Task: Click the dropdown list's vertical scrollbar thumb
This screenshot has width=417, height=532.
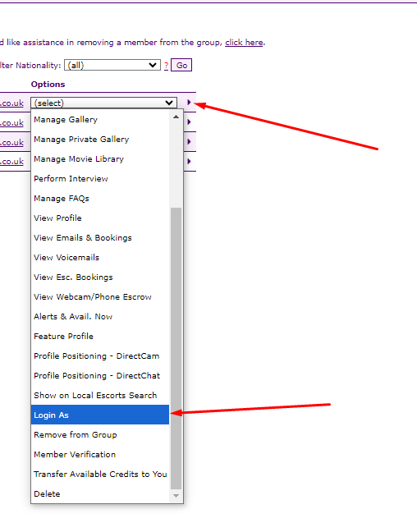Action: click(x=176, y=348)
